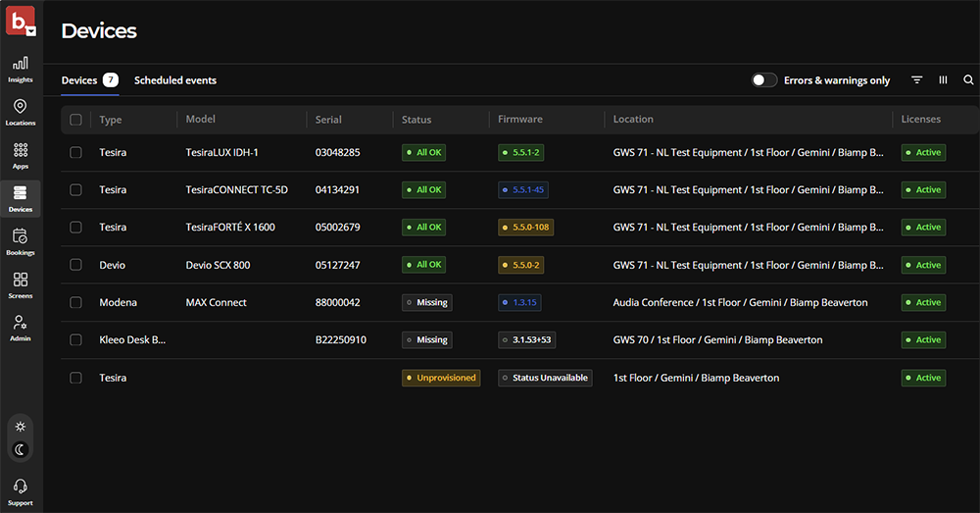Click the Kleeo Desk B... type cell
This screenshot has height=513, width=980.
point(132,339)
